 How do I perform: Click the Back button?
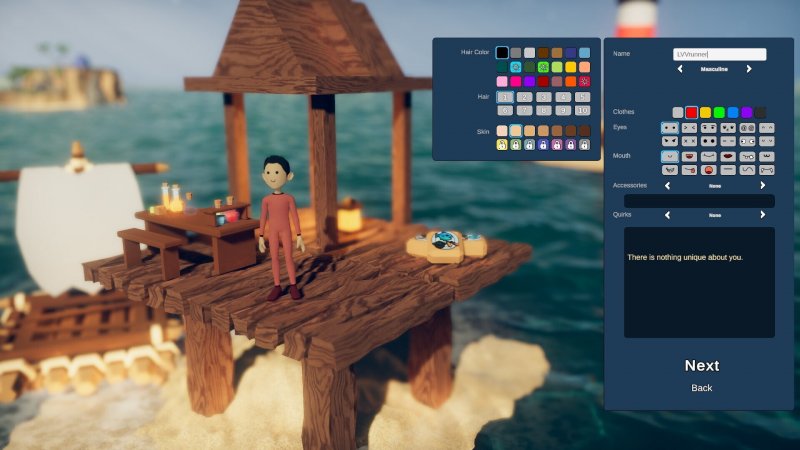point(702,388)
